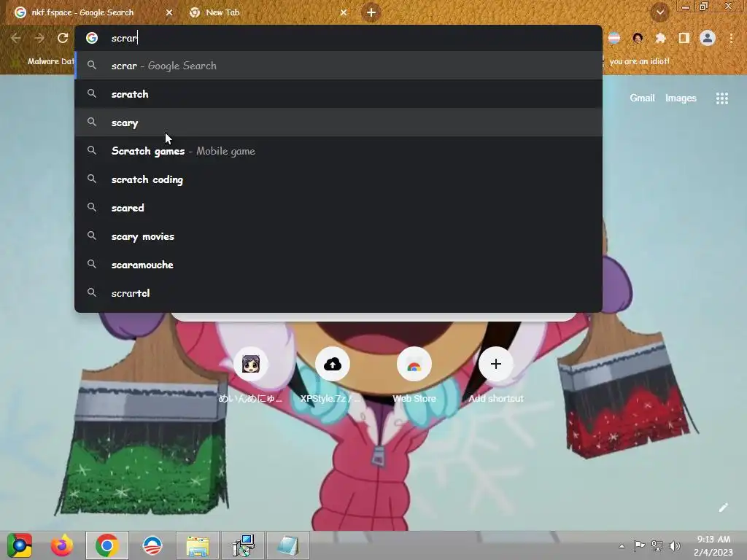Open the Google apps grid
This screenshot has height=560, width=747.
[722, 98]
